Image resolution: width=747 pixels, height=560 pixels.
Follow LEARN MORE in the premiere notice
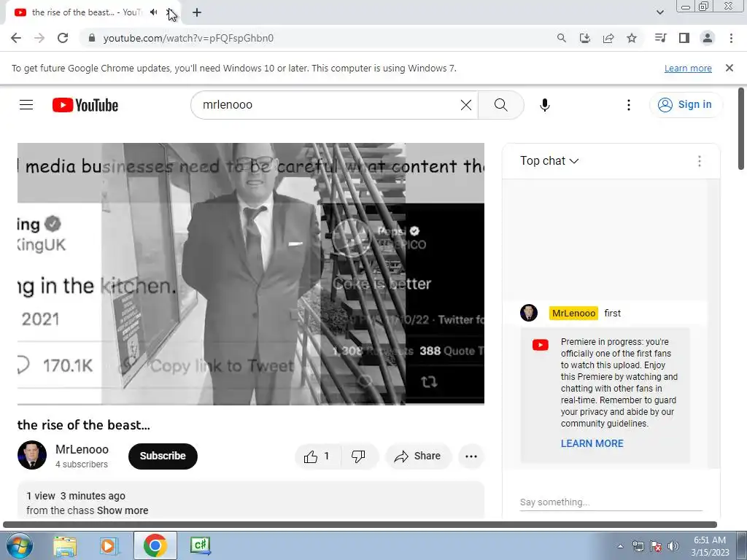point(592,443)
